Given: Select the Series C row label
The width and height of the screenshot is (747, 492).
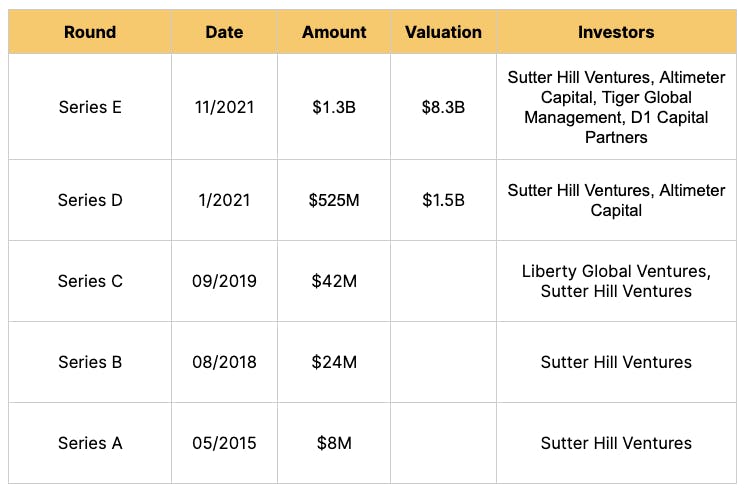Looking at the screenshot, I should click(x=90, y=281).
